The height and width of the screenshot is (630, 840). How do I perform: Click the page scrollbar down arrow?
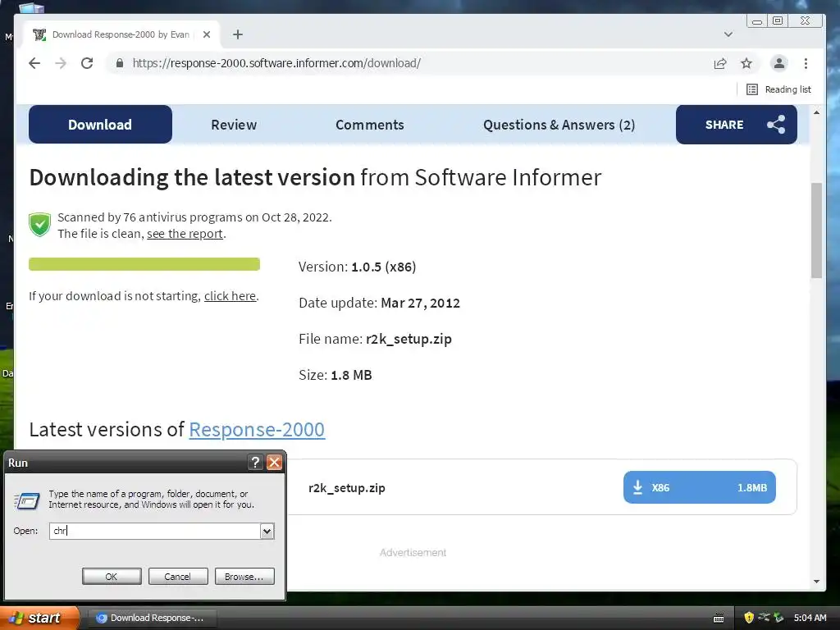816,582
